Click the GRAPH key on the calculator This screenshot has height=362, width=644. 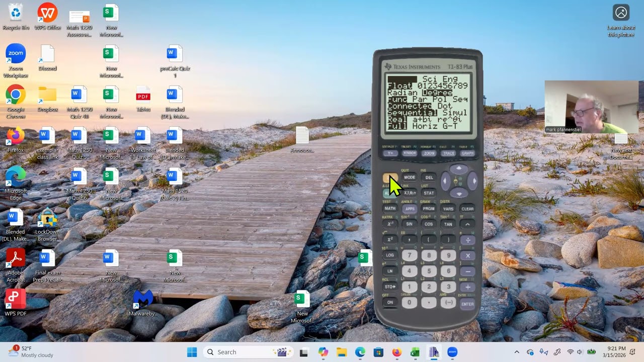pos(467,153)
